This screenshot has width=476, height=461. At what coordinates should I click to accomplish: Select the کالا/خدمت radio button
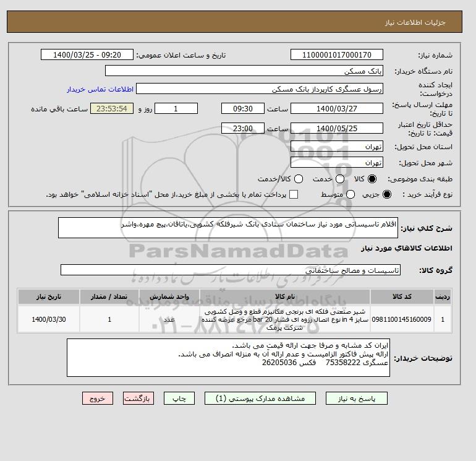[x=299, y=179]
